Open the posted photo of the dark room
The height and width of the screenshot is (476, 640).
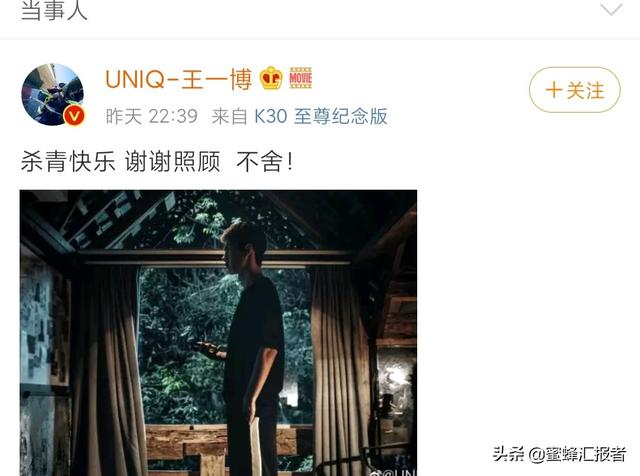[x=218, y=333]
